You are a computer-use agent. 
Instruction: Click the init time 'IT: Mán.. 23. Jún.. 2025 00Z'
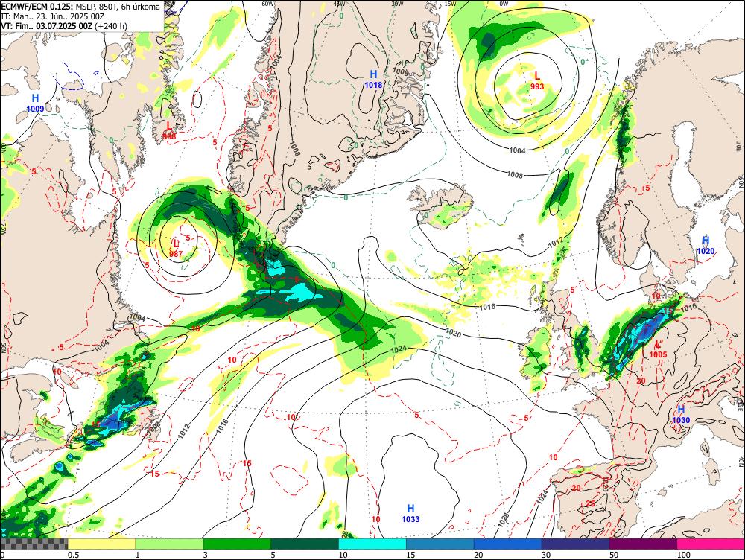54,16
